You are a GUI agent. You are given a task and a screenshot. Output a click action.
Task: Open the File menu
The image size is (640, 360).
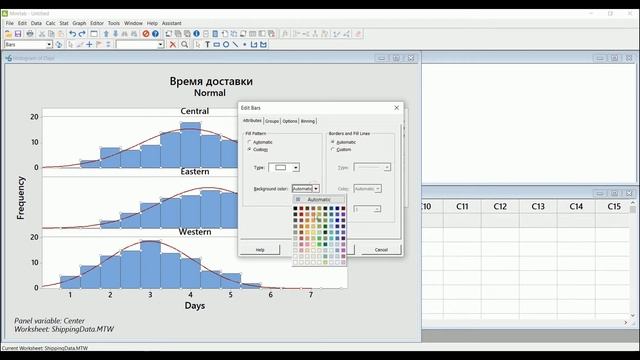(x=9, y=23)
